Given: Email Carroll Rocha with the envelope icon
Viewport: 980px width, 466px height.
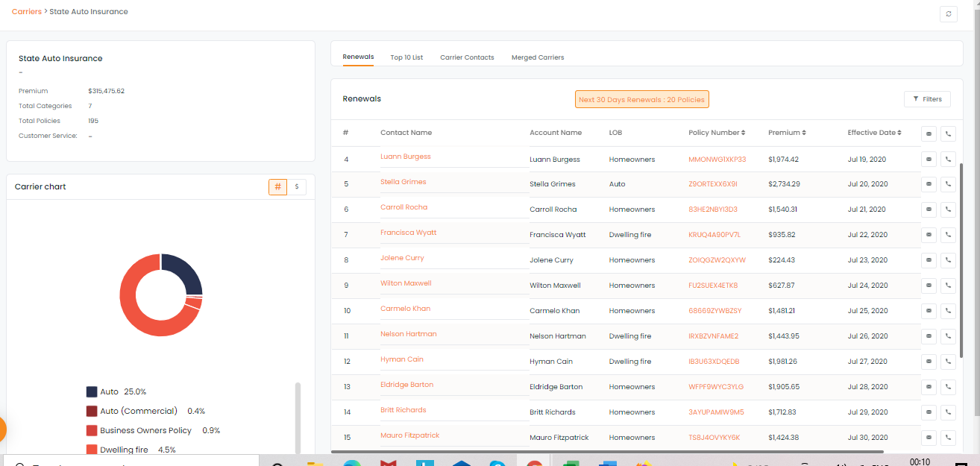Looking at the screenshot, I should coord(929,210).
